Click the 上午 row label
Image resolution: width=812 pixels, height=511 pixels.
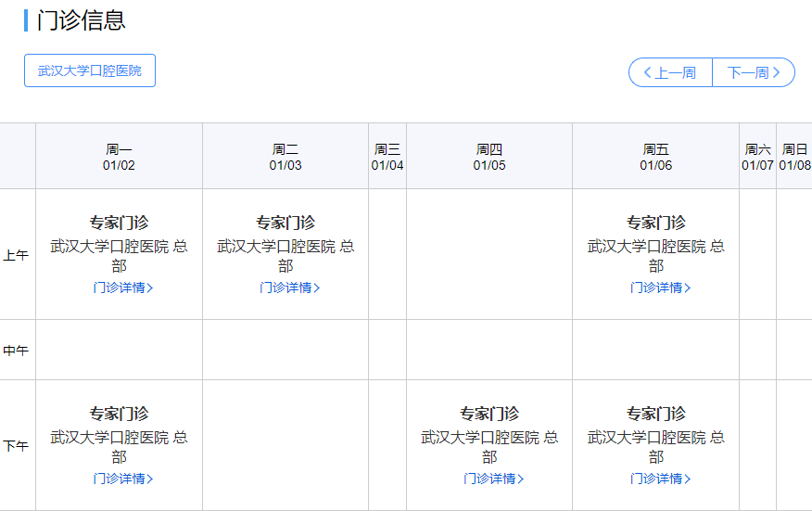tap(16, 255)
